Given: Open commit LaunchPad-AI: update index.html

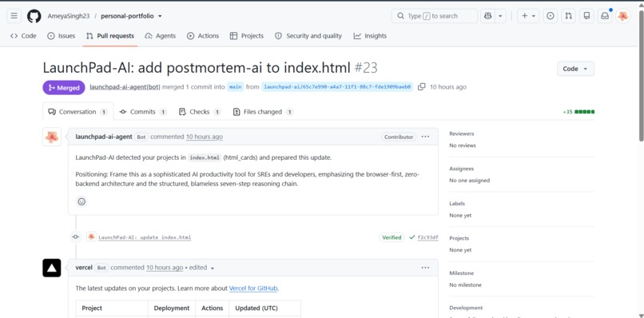Looking at the screenshot, I should 145,237.
